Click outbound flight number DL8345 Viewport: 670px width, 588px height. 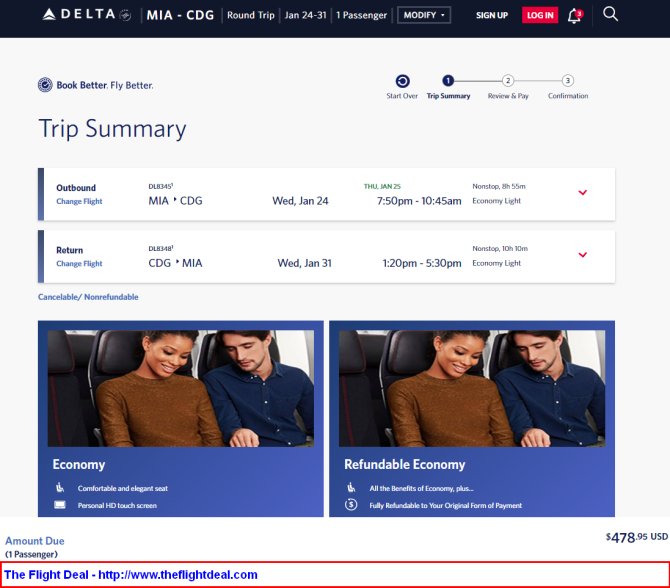tap(161, 186)
